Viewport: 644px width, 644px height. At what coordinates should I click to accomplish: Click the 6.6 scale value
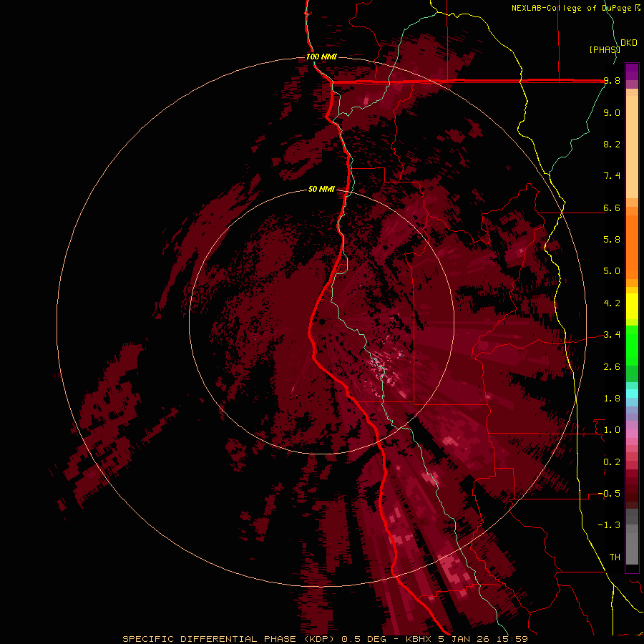pos(612,208)
